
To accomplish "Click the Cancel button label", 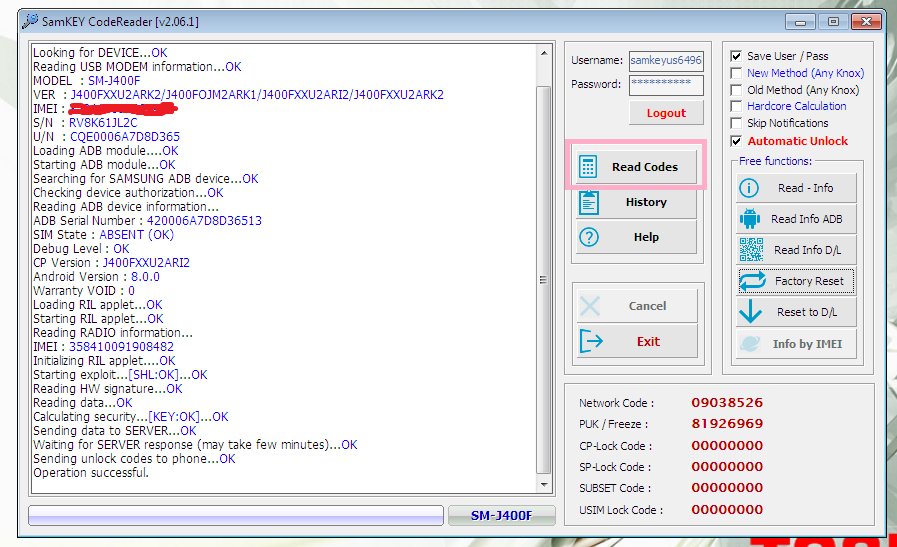I will (647, 306).
